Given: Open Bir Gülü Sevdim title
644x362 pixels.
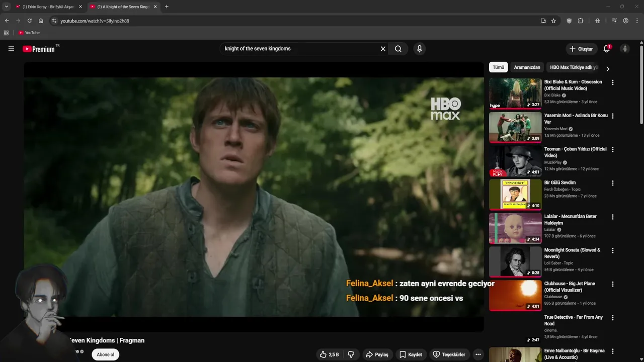Looking at the screenshot, I should click(559, 183).
